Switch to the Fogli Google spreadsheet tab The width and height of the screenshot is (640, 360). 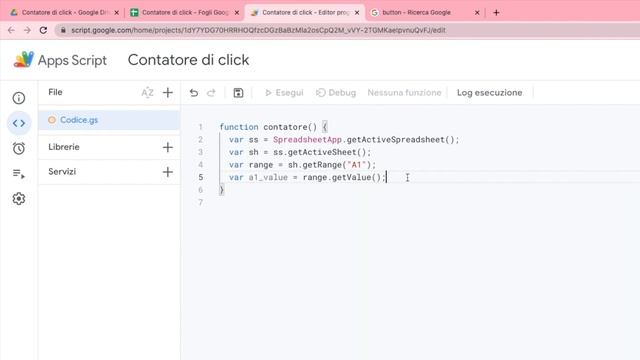tap(184, 13)
